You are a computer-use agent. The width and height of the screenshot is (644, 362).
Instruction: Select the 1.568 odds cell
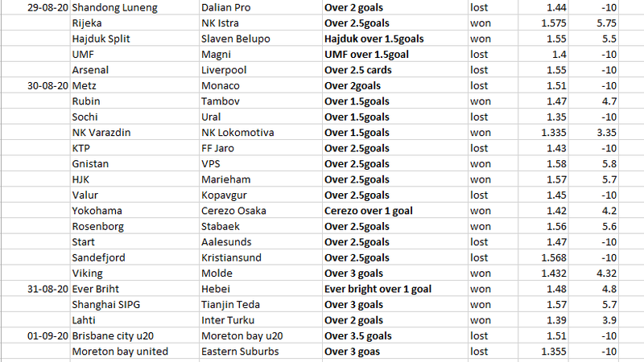tap(543, 257)
